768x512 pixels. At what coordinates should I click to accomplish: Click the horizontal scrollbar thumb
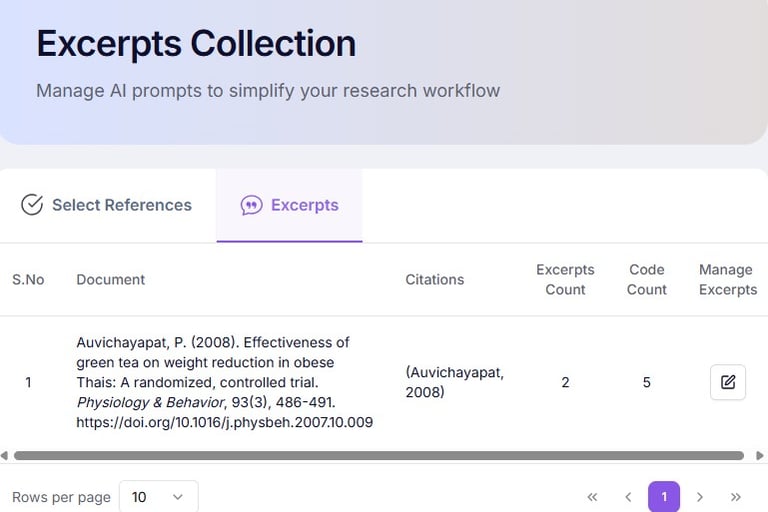point(379,456)
